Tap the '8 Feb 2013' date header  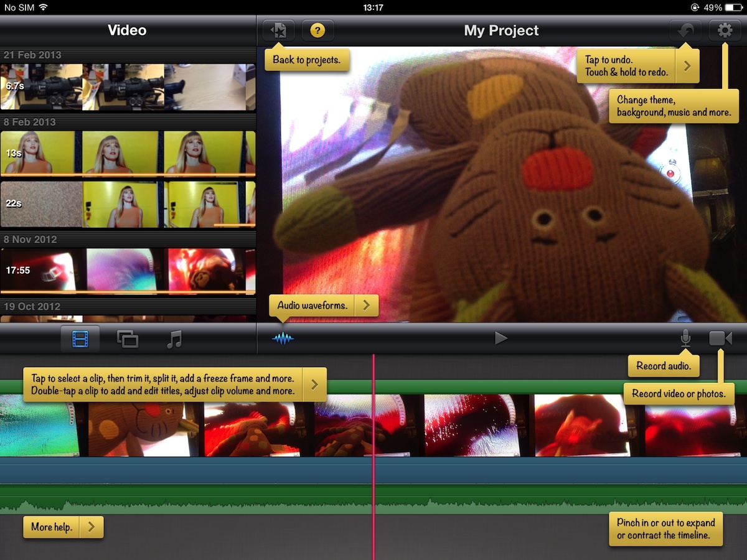coord(29,122)
